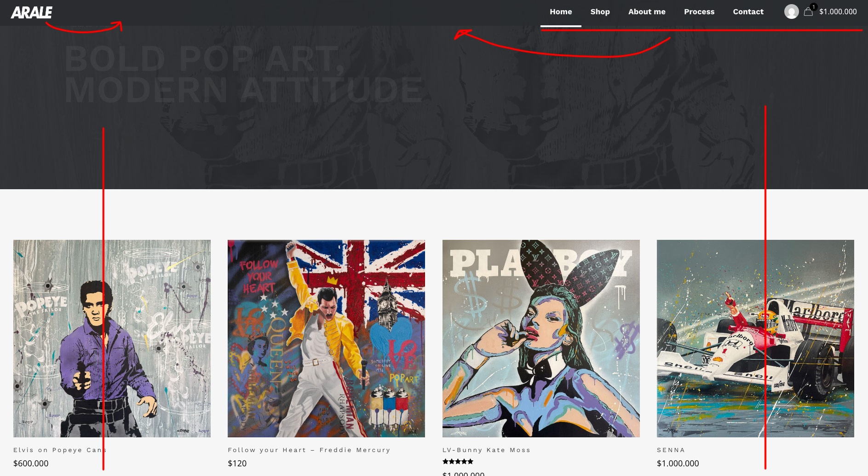The image size is (868, 476).
Task: Click the $1.000.000 cart total in header
Action: [838, 12]
